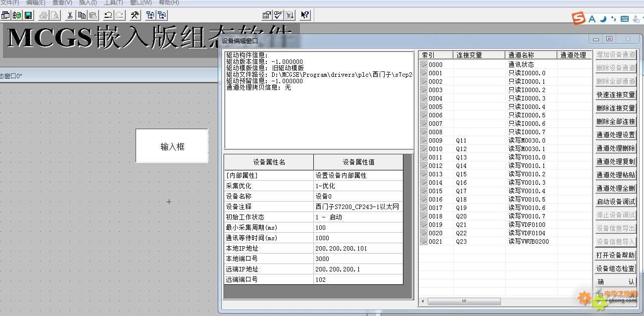Open the properties toolbar icon
This screenshot has height=316, width=644.
coord(267,15)
